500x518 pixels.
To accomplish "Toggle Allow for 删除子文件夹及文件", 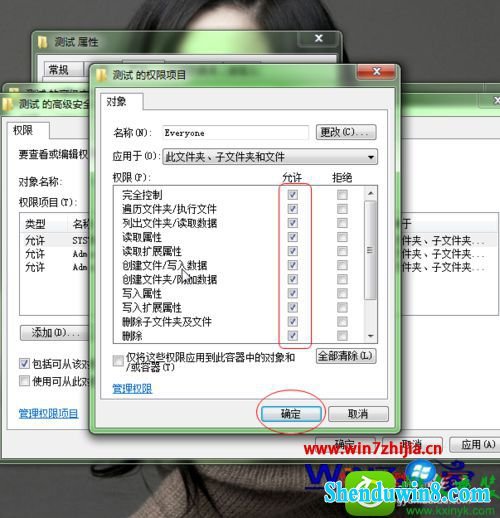I will click(x=293, y=322).
